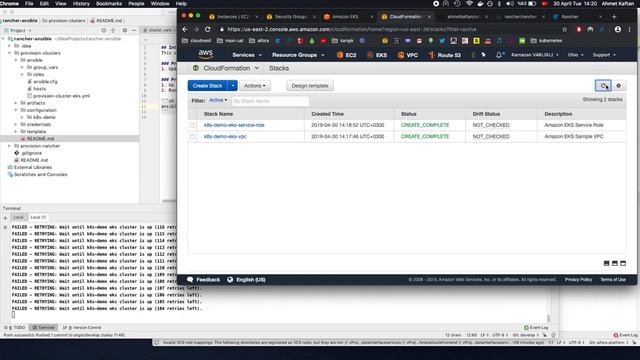Close the terminal session with X icon

[5, 227]
